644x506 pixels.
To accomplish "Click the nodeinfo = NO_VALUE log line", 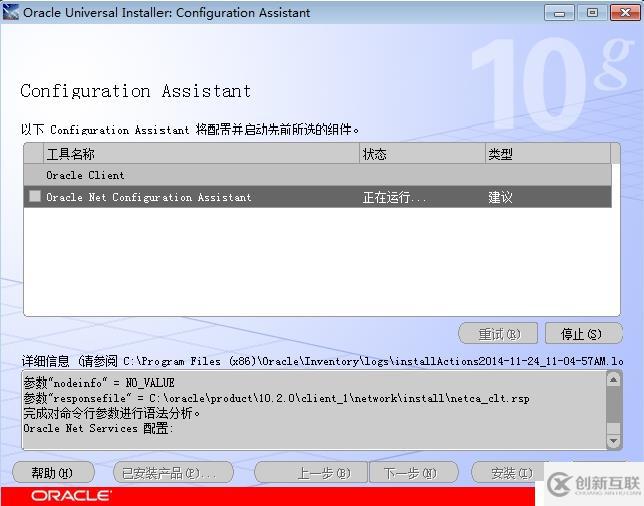I will pos(99,383).
